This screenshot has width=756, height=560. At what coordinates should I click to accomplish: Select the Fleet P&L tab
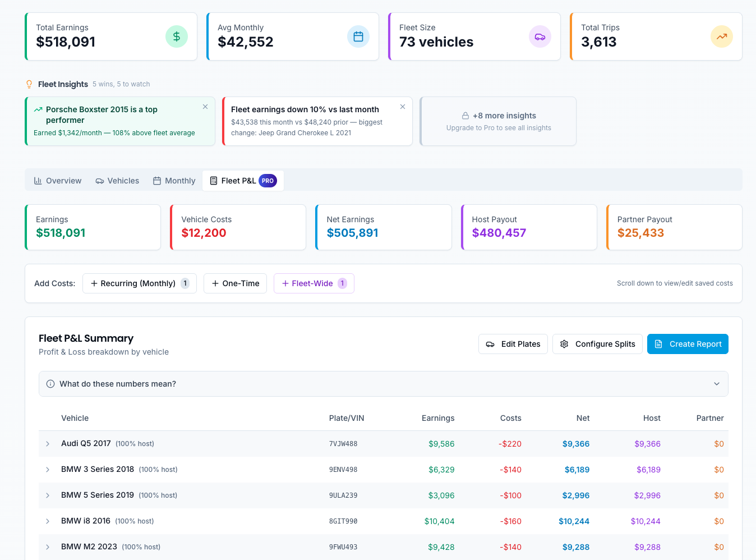tap(243, 181)
